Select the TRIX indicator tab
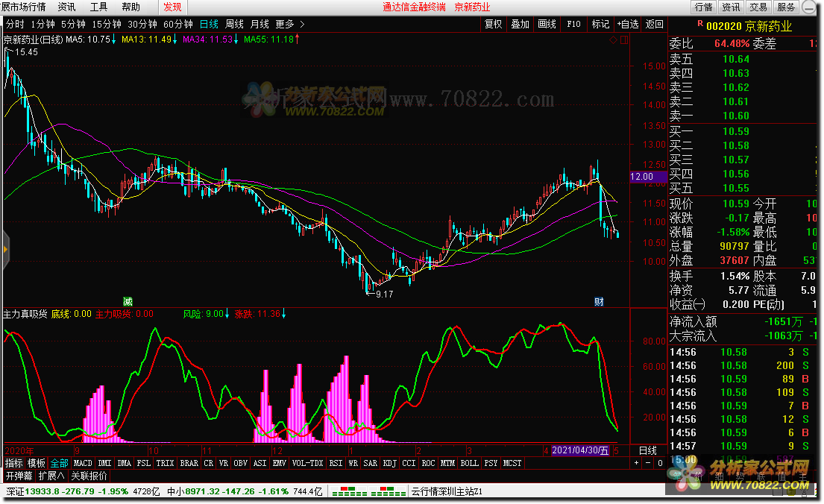The width and height of the screenshot is (824, 504). tap(165, 463)
